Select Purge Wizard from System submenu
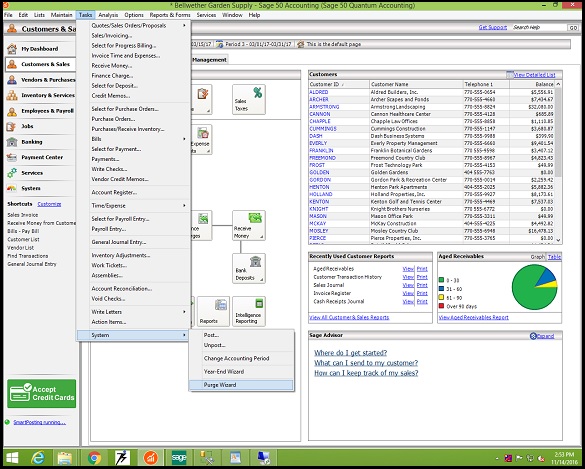The width and height of the screenshot is (585, 469). [241, 385]
